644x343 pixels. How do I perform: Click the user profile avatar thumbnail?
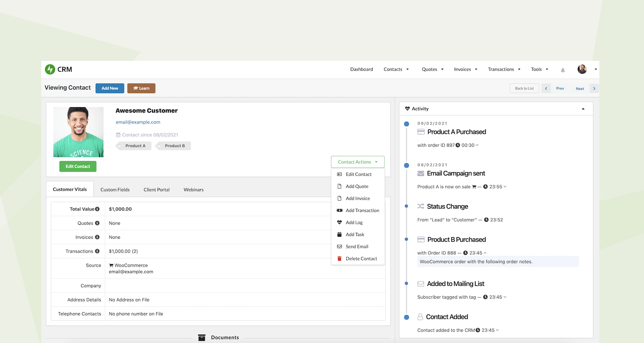582,69
